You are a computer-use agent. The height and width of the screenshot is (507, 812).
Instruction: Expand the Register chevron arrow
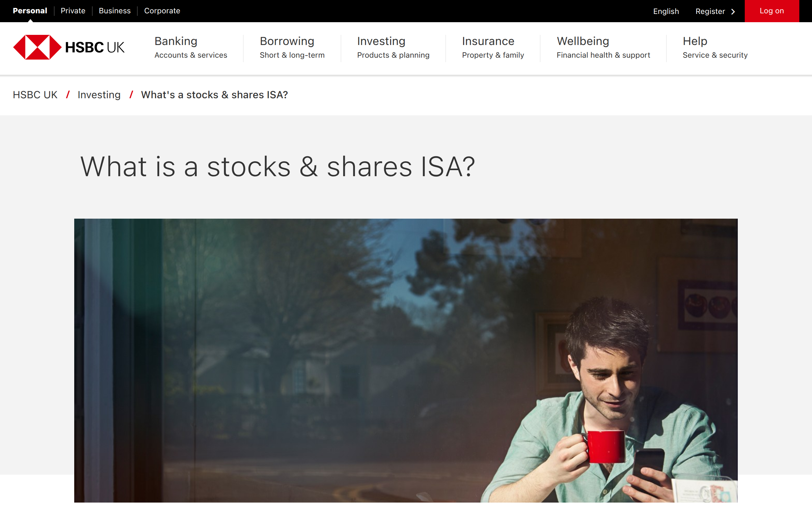click(733, 11)
